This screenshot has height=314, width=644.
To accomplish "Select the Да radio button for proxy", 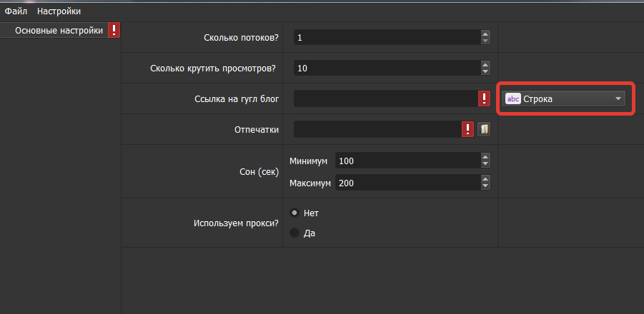I will click(x=294, y=233).
